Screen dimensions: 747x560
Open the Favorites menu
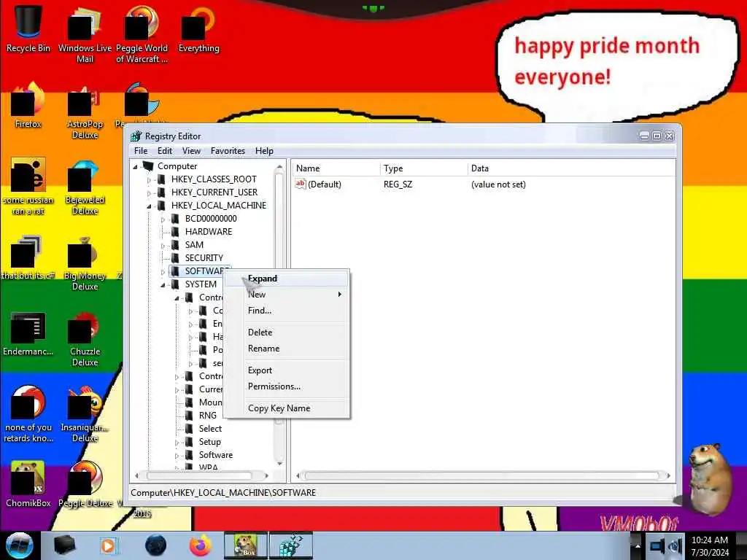point(228,151)
